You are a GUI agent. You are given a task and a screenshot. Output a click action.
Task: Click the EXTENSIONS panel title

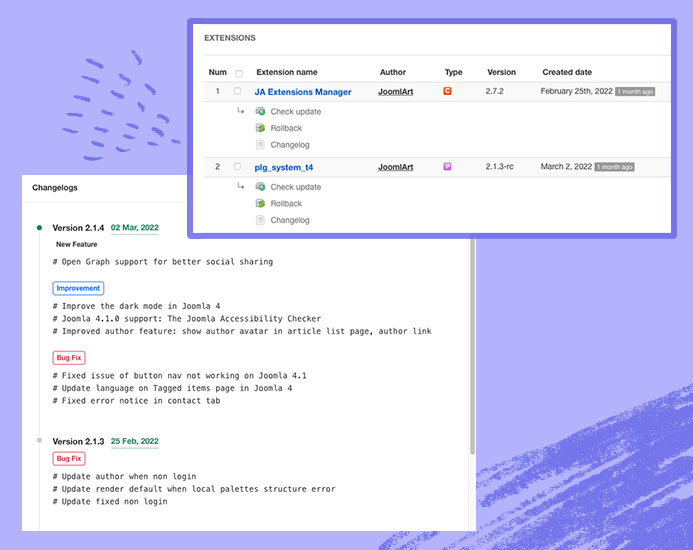click(230, 38)
